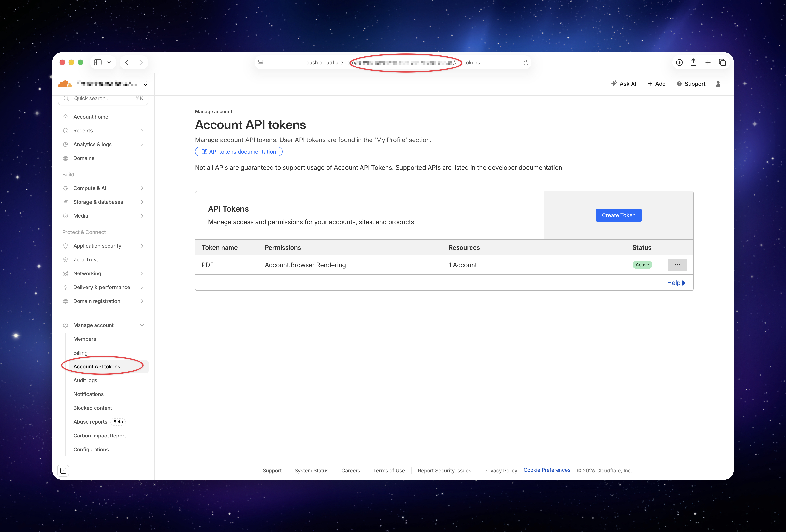Open Account home from the sidebar
This screenshot has height=532, width=786.
(x=90, y=116)
